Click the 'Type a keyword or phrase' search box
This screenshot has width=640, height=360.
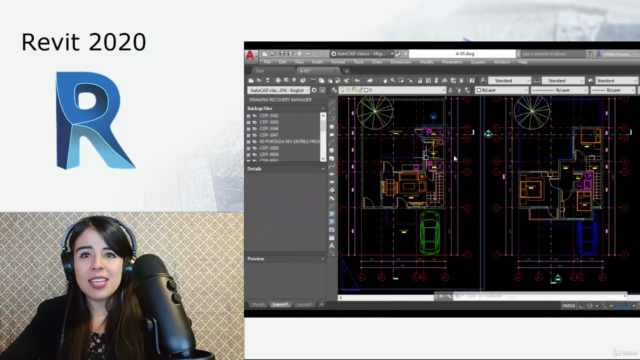pos(552,54)
